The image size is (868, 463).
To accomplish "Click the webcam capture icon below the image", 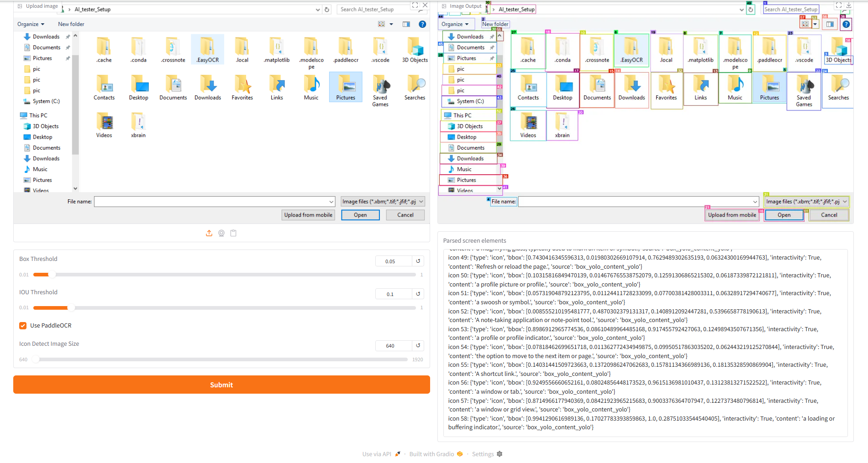I will coord(221,233).
